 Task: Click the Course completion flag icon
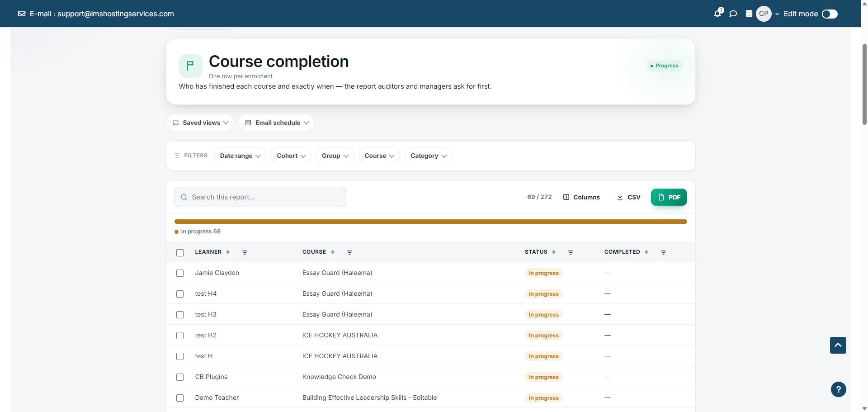190,66
